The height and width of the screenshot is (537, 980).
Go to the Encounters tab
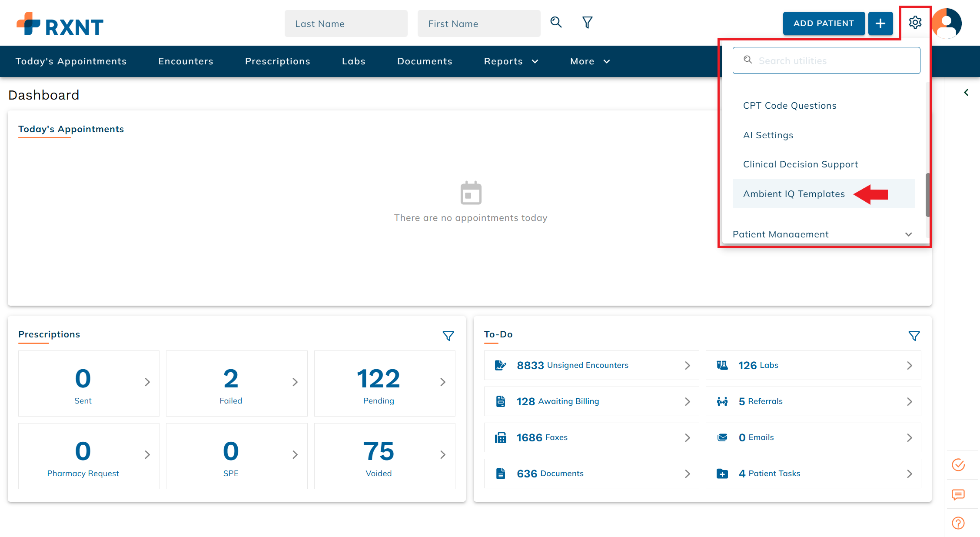[186, 61]
